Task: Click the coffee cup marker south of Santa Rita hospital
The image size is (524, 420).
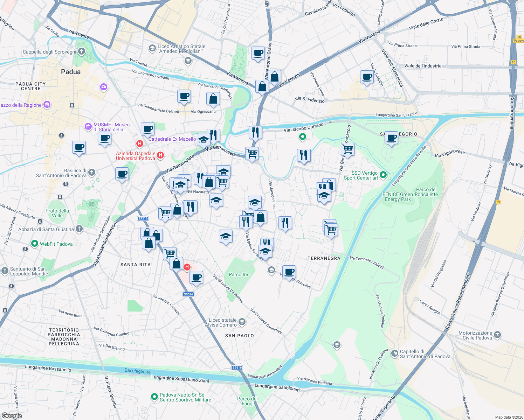Action: point(196,278)
